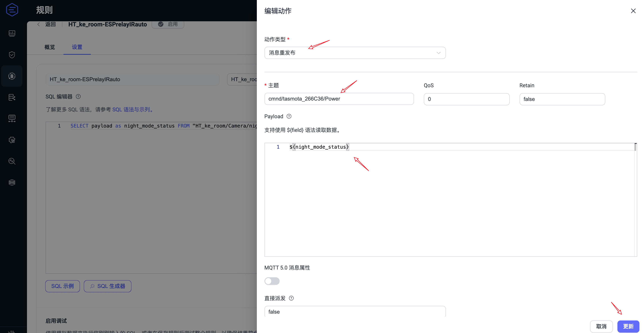Open the layers stack sidebar icon
Screen dimensions: 644x333
click(x=12, y=182)
